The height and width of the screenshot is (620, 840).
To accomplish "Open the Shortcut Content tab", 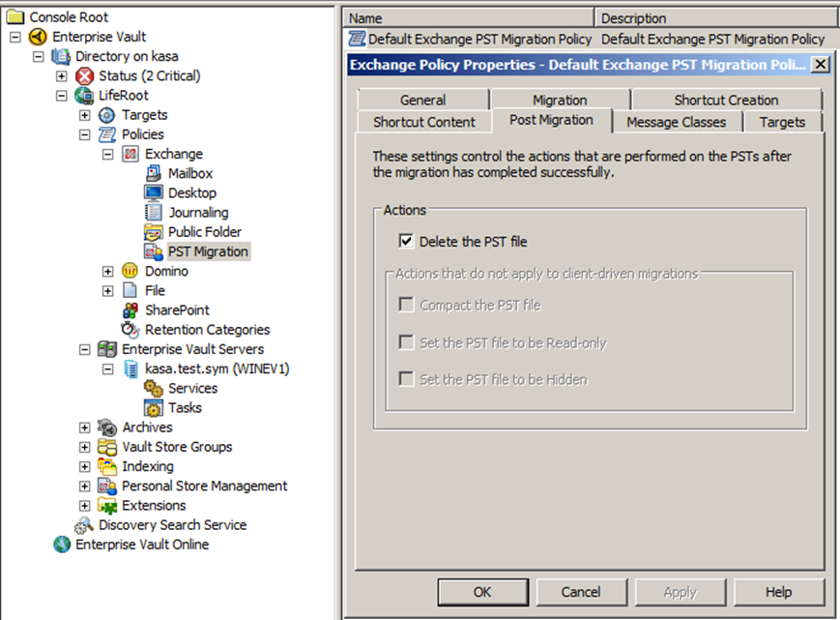I will pyautogui.click(x=423, y=122).
